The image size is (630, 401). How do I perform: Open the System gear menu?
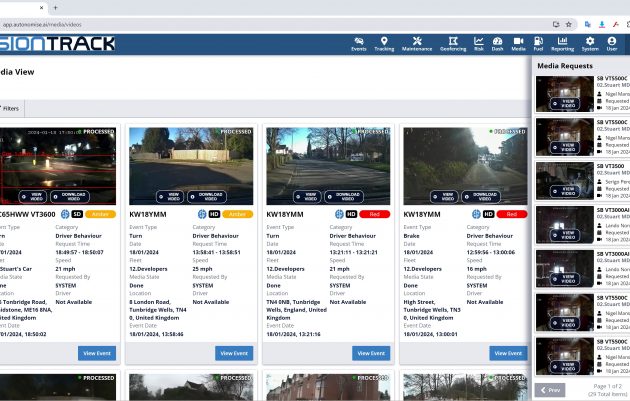click(589, 43)
